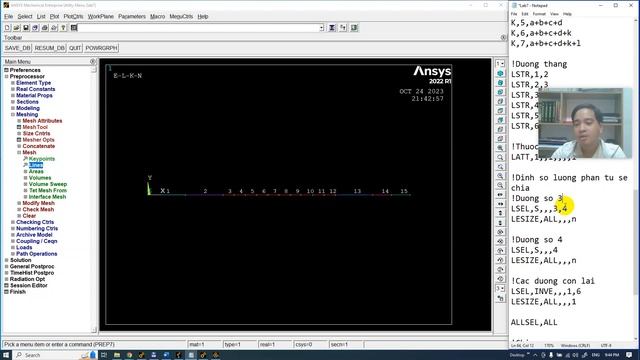
Task: Open the PlotCtrls menu
Action: [73, 16]
